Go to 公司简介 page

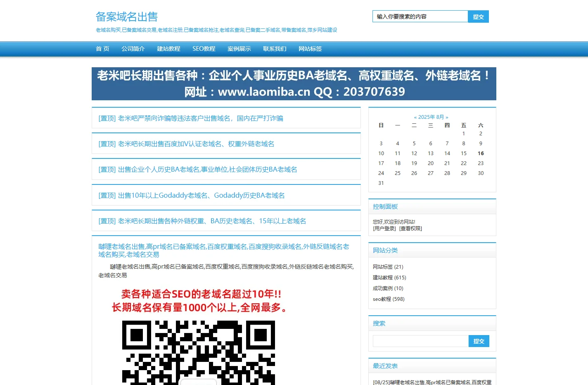(x=133, y=49)
